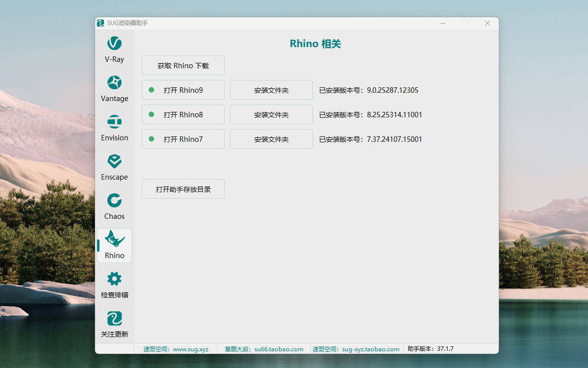The height and width of the screenshot is (368, 588).
Task: Click the Rhino sidebar icon
Action: pyautogui.click(x=115, y=240)
